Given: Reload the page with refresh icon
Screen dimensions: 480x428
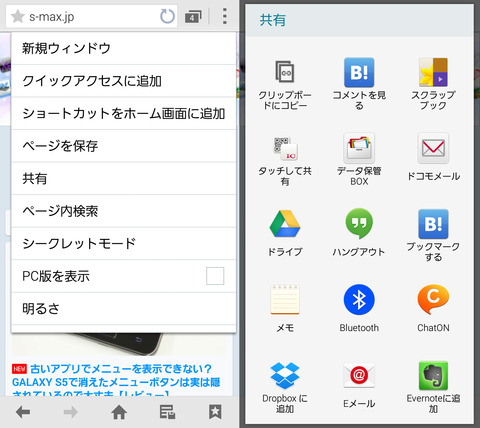Looking at the screenshot, I should [167, 16].
